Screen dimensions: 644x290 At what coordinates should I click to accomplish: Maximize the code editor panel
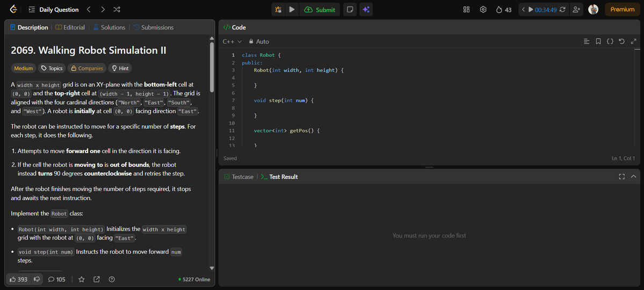click(634, 41)
